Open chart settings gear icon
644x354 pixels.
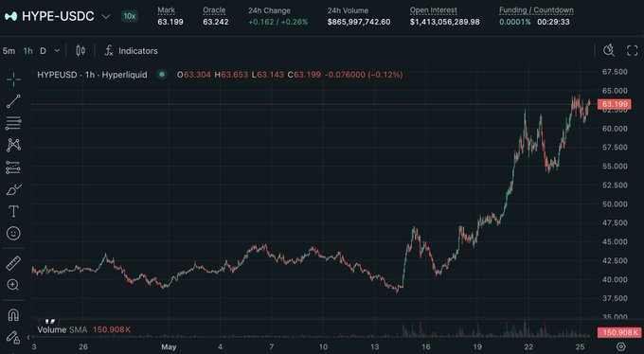(621, 346)
